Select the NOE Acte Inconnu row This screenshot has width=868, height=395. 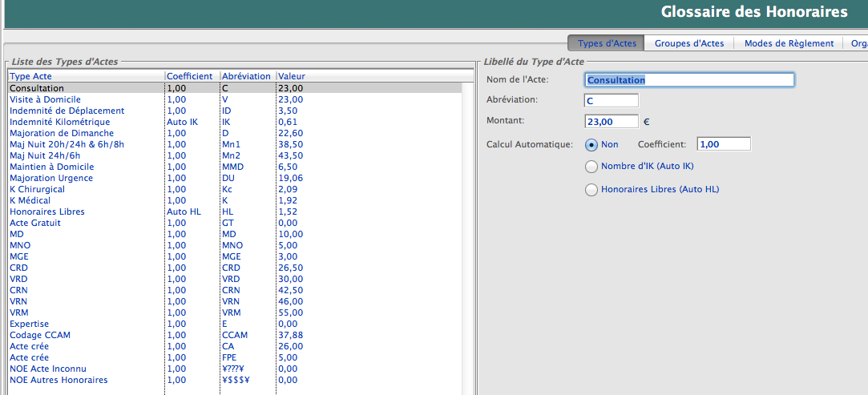pyautogui.click(x=236, y=369)
